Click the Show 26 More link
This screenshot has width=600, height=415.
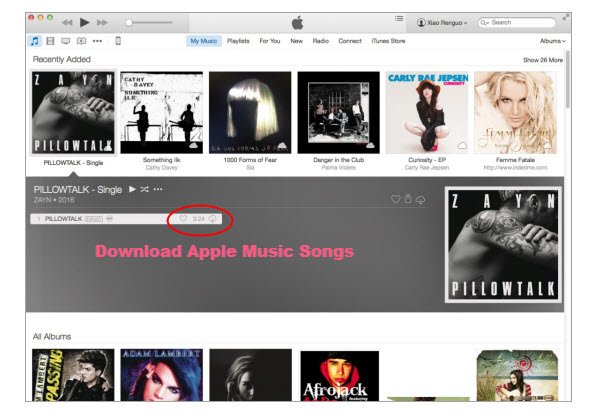tap(543, 60)
